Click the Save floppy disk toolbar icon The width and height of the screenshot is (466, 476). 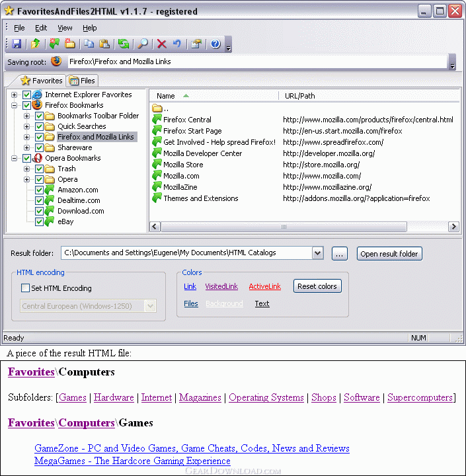17,44
